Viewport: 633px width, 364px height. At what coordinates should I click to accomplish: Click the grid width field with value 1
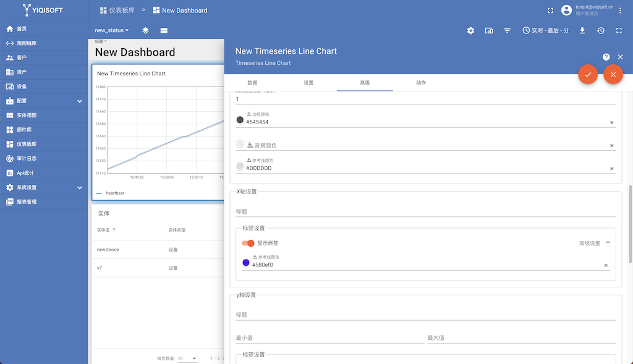(426, 99)
